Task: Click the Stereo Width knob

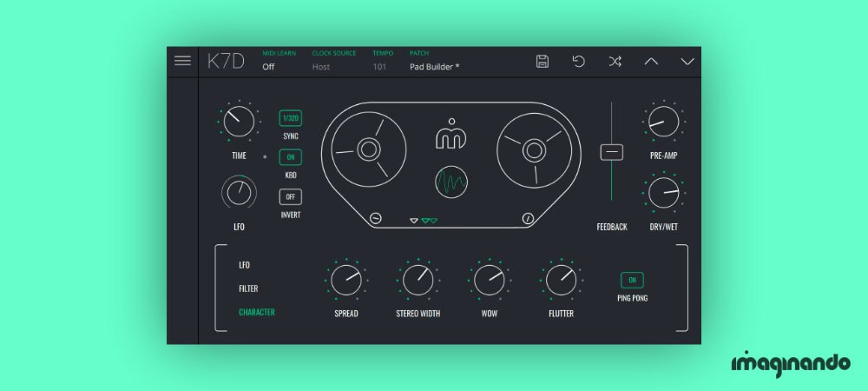Action: tap(418, 280)
